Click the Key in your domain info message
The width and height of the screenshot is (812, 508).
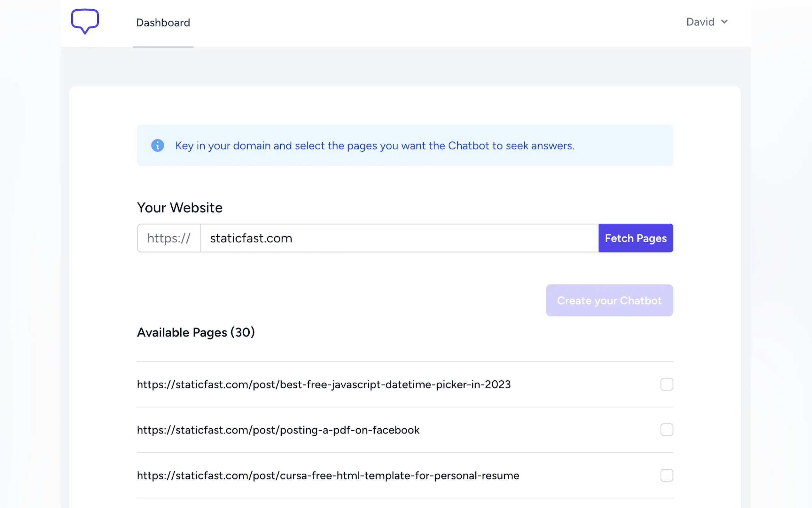coord(375,146)
